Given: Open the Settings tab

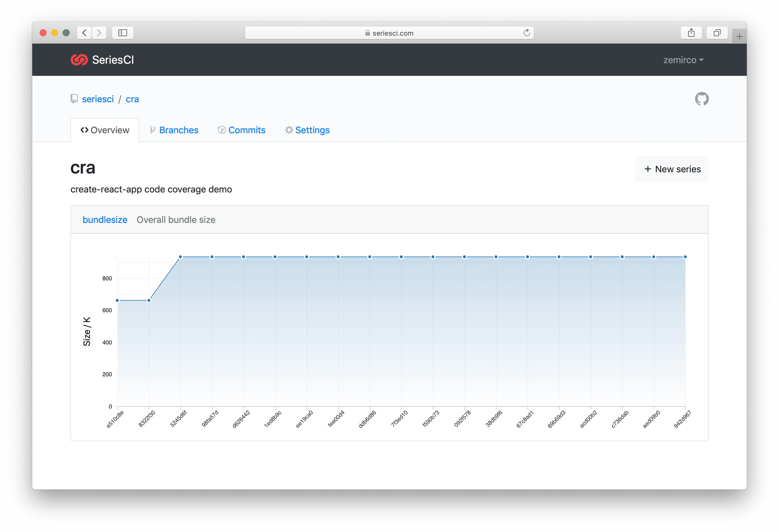Looking at the screenshot, I should click(x=307, y=130).
